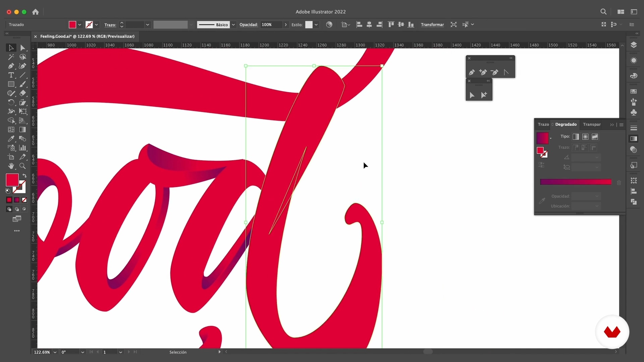Switch to Draw Inside mode

24,209
